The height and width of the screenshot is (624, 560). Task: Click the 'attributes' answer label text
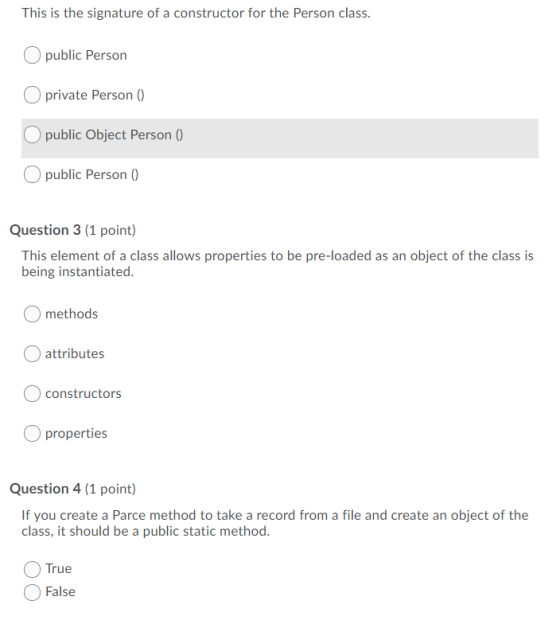tap(74, 353)
